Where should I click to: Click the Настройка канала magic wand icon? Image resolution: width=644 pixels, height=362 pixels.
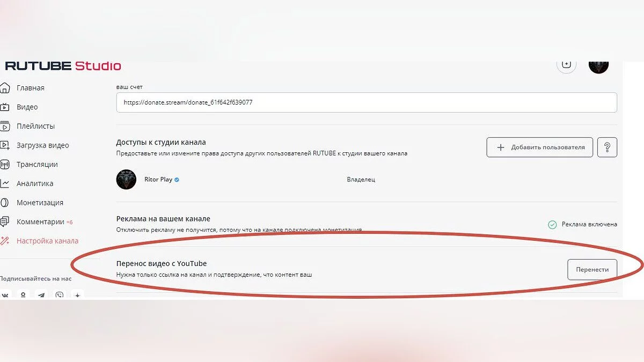tap(5, 241)
